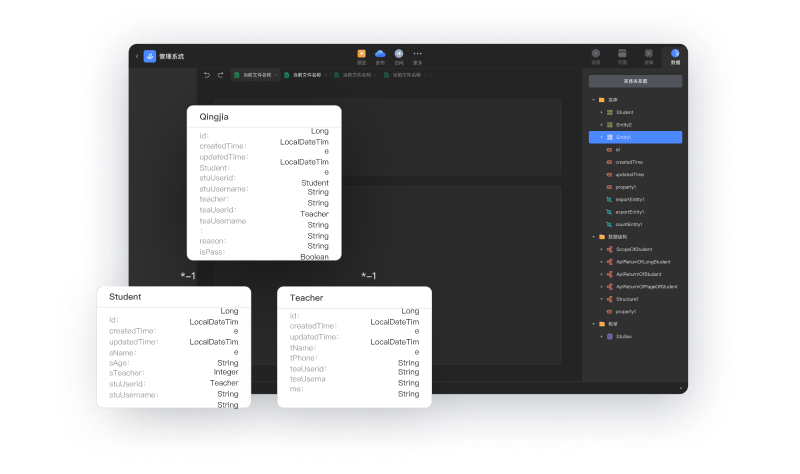Collapse the 数据结构 folder arrow
The height and width of the screenshot is (474, 800).
click(593, 237)
